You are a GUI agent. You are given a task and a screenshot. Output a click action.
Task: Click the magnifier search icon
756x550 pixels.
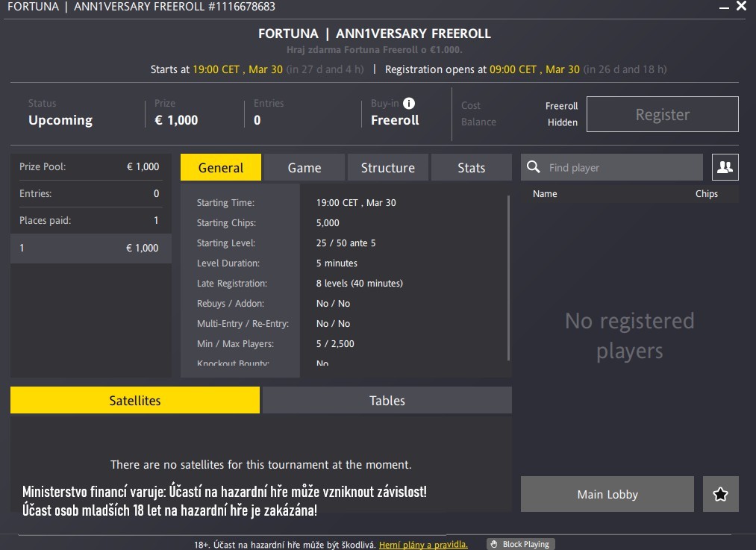click(x=534, y=166)
